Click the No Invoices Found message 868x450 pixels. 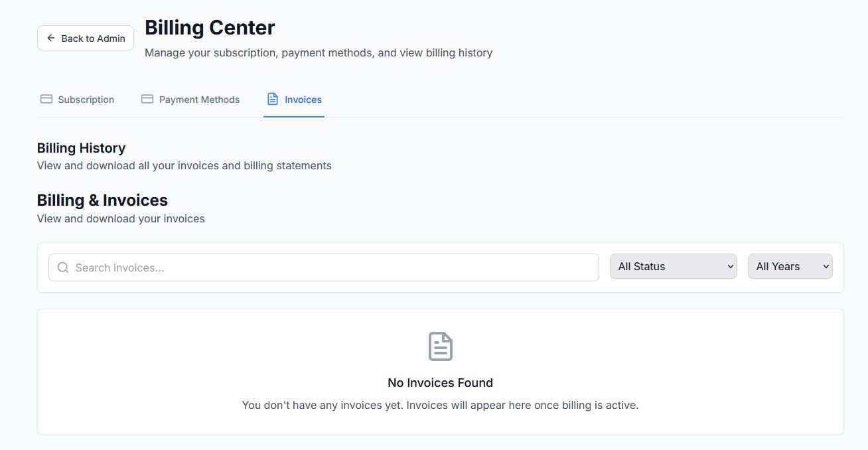tap(441, 383)
